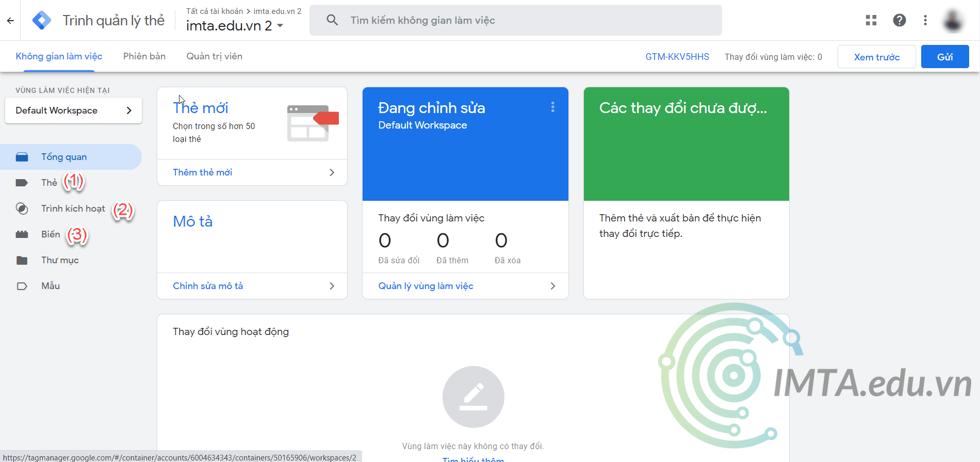Click the Chỉnh sửa mô tả link
Viewport: 980px width, 462px height.
[208, 286]
